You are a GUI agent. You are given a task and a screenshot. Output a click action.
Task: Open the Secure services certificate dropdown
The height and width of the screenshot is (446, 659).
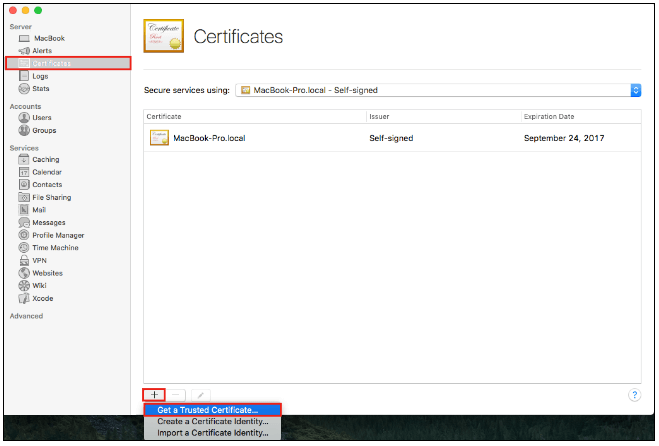pyautogui.click(x=439, y=90)
